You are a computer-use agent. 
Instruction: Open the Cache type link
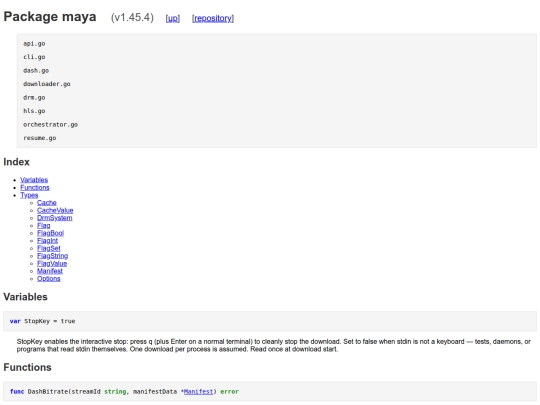tap(46, 202)
